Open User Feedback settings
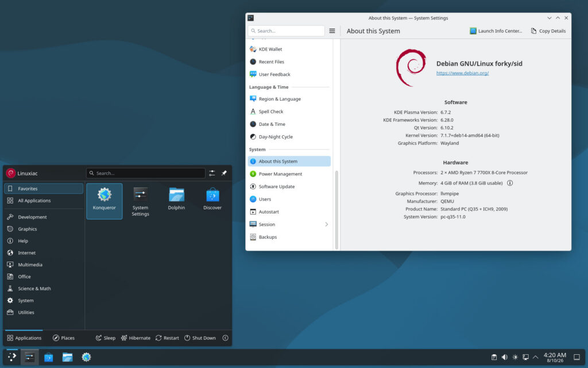 point(289,74)
